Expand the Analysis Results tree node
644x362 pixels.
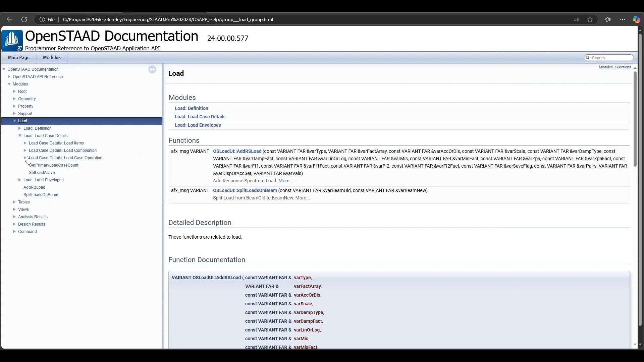pyautogui.click(x=14, y=217)
